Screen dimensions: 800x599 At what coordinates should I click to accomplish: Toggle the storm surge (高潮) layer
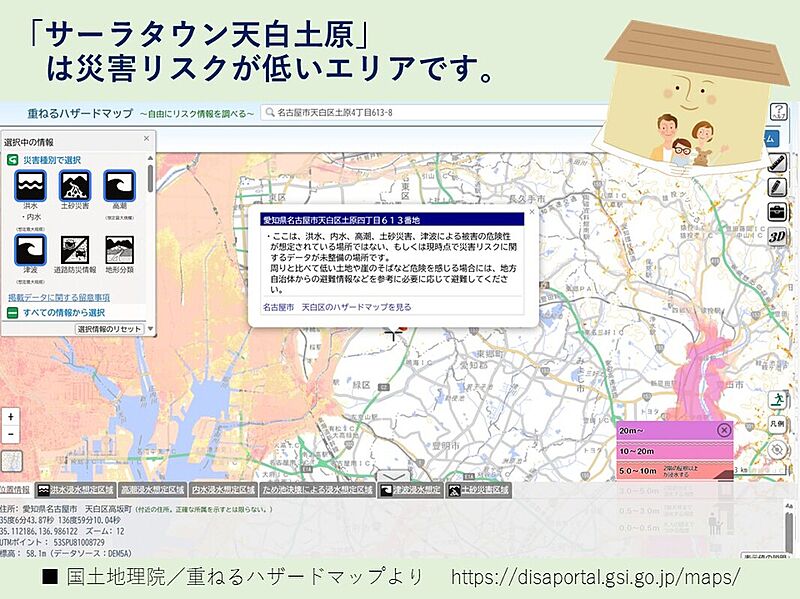[119, 185]
